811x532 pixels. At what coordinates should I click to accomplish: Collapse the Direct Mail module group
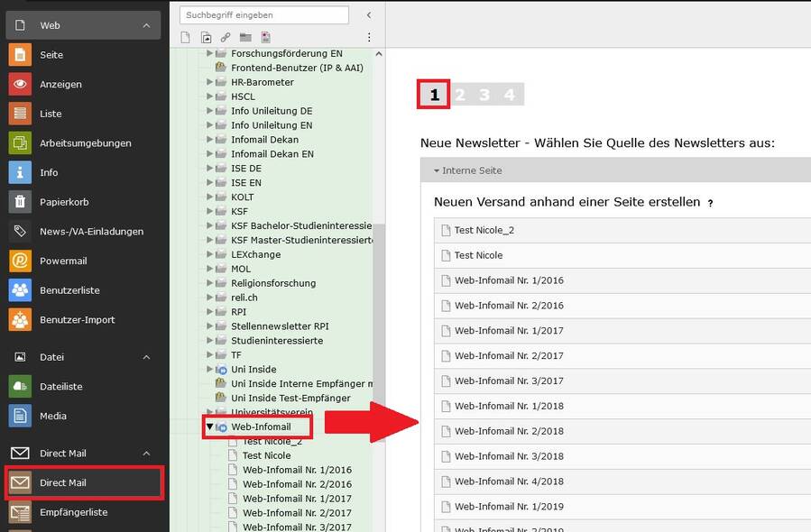point(146,454)
